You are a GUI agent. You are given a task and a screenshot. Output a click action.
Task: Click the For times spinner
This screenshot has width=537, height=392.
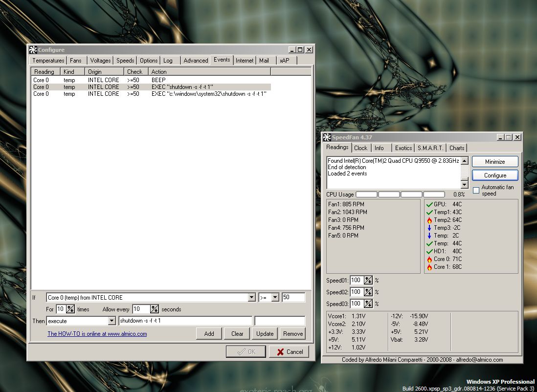pos(70,309)
